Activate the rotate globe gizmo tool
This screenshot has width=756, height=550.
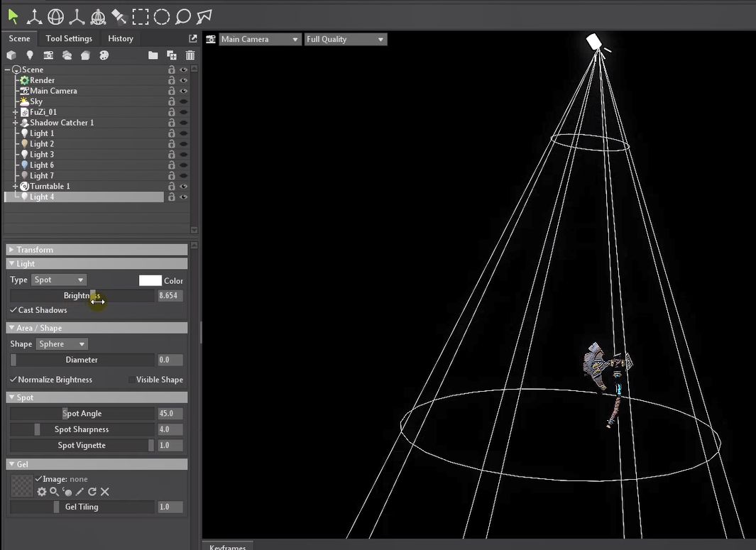point(55,16)
